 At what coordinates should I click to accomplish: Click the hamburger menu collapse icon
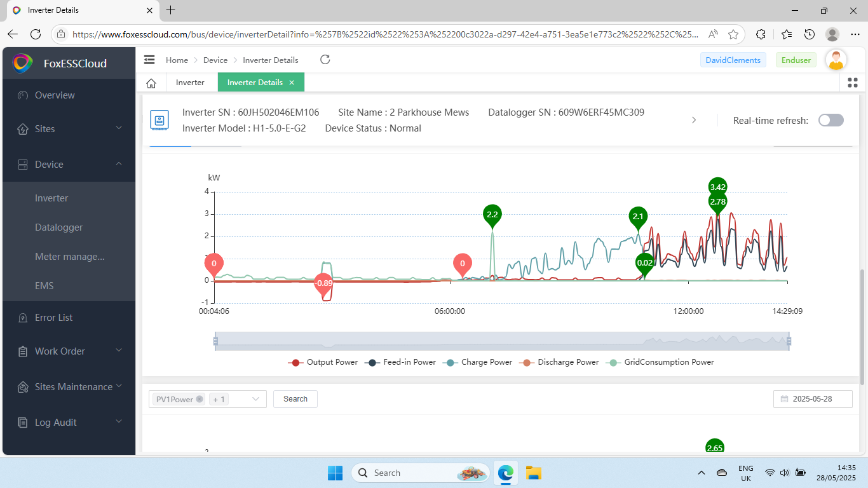(149, 60)
